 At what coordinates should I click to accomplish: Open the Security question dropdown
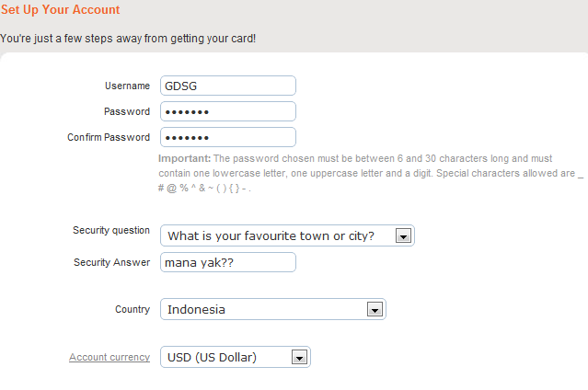pos(276,235)
